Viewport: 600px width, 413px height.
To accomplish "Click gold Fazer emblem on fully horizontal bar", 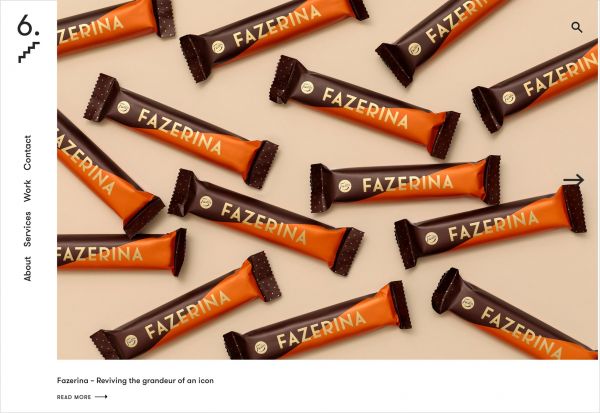I will click(344, 186).
